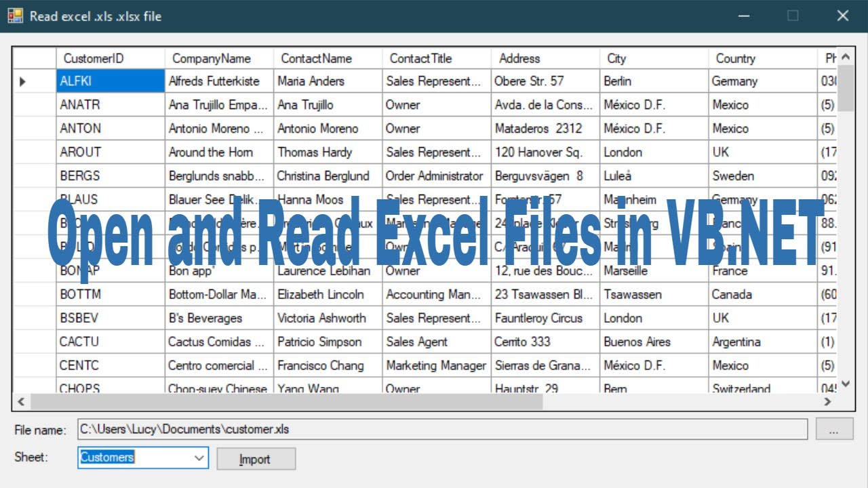The width and height of the screenshot is (868, 488).
Task: Select the cell 'BOTTM'
Action: point(111,294)
